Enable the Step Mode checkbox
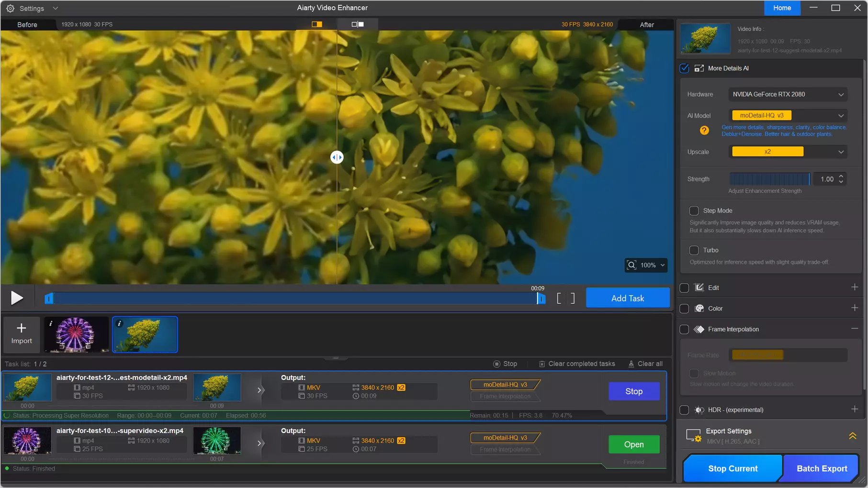This screenshot has width=868, height=488. (694, 211)
